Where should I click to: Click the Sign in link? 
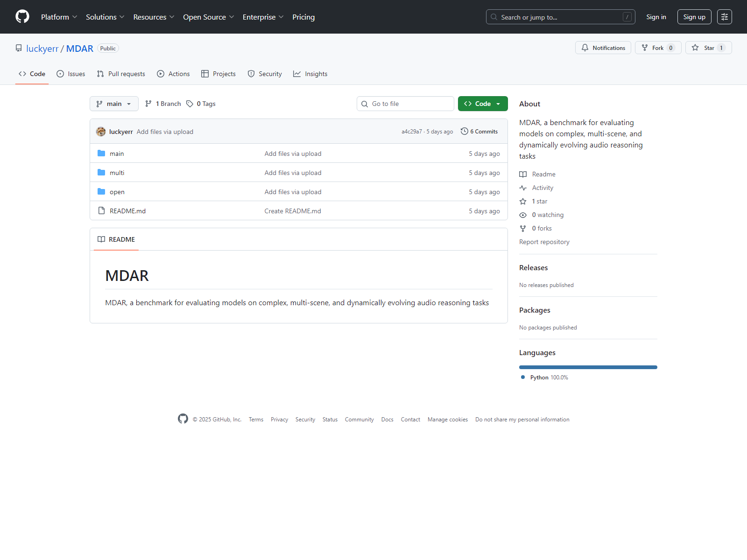click(x=656, y=17)
